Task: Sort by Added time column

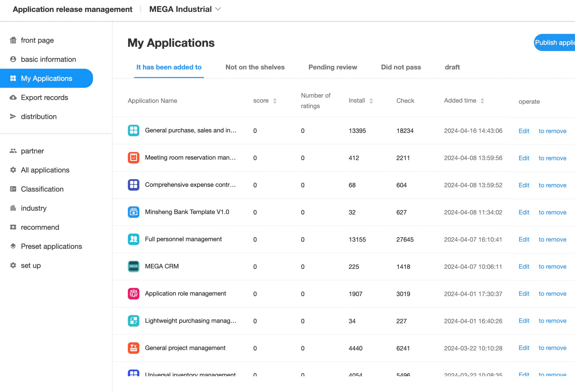Action: 482,101
